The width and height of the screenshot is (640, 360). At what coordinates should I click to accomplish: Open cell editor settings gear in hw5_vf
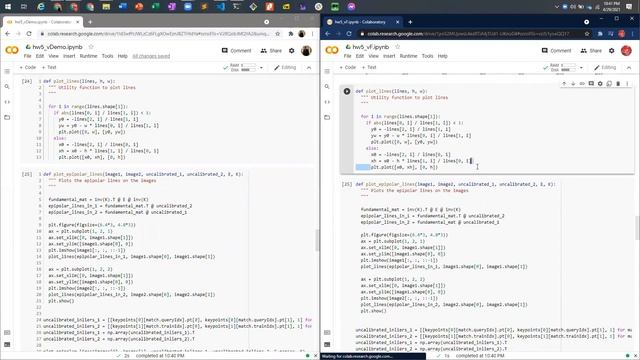(600, 84)
